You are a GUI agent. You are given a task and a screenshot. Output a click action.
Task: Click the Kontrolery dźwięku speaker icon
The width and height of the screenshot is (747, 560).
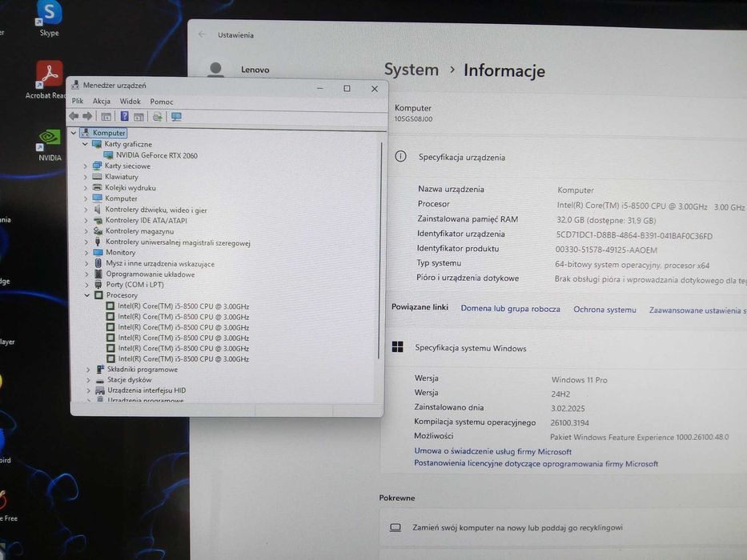tap(98, 210)
